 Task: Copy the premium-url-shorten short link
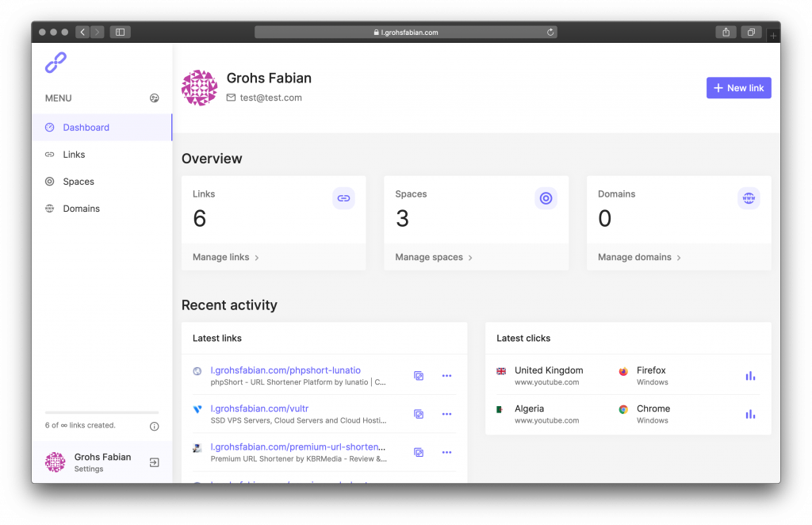(419, 453)
